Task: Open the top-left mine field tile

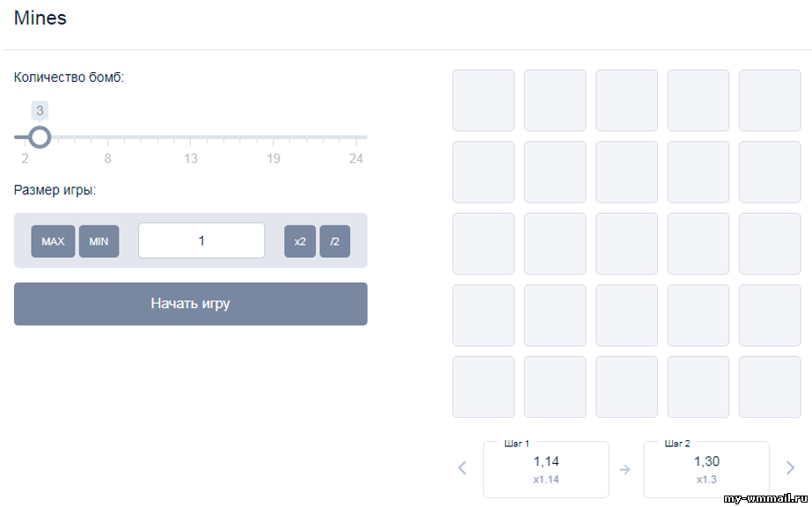Action: [x=483, y=100]
